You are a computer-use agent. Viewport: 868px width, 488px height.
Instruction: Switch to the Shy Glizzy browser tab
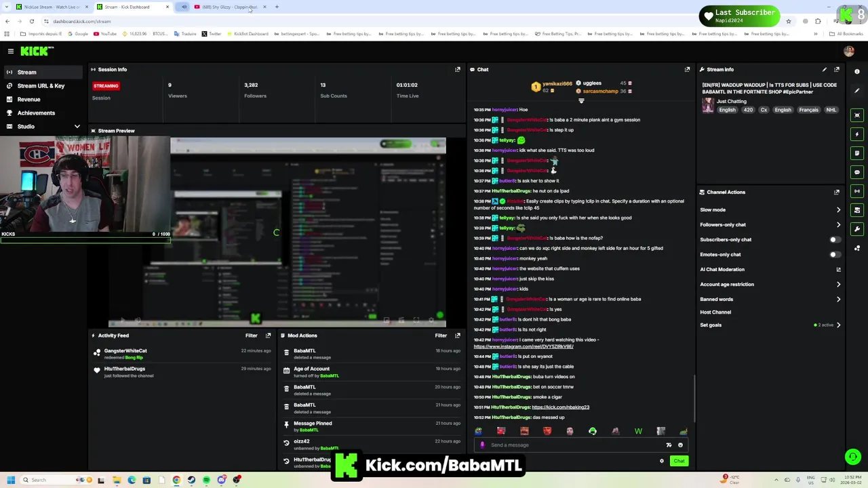pyautogui.click(x=231, y=7)
